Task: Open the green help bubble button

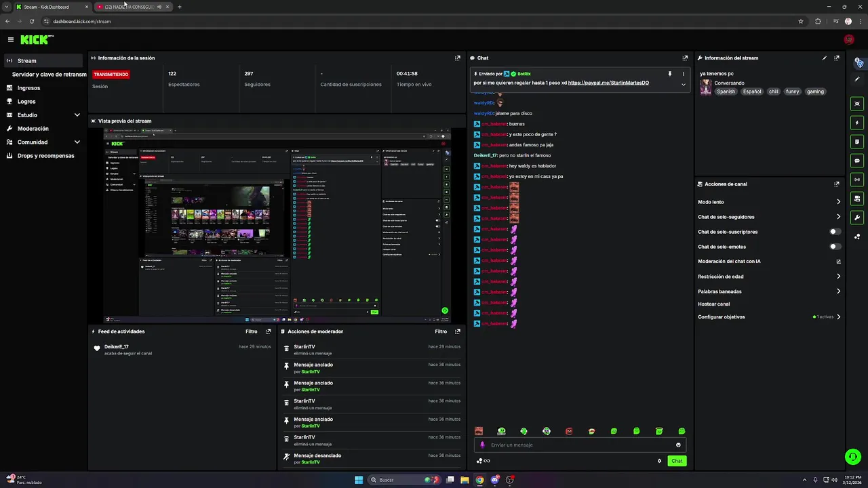Action: (852, 457)
